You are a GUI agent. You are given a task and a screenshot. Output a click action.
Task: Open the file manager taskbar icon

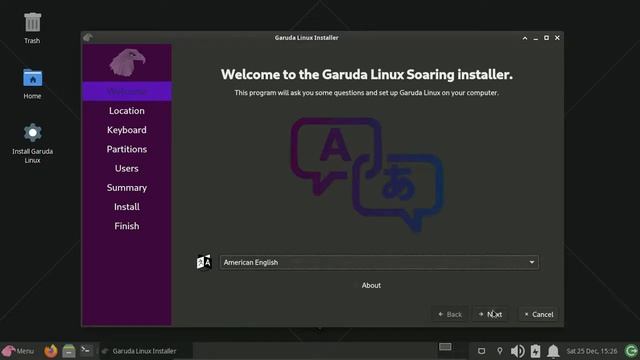(x=69, y=351)
